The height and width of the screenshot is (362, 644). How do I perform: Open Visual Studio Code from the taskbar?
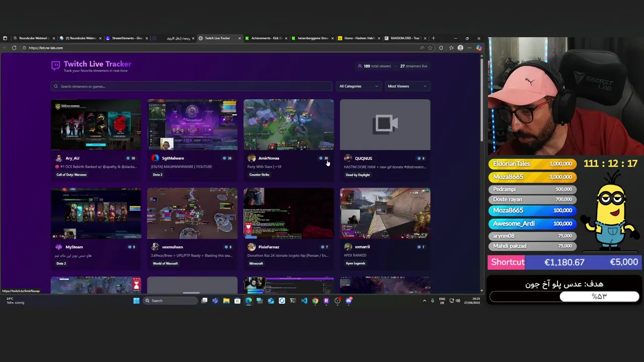(x=304, y=301)
